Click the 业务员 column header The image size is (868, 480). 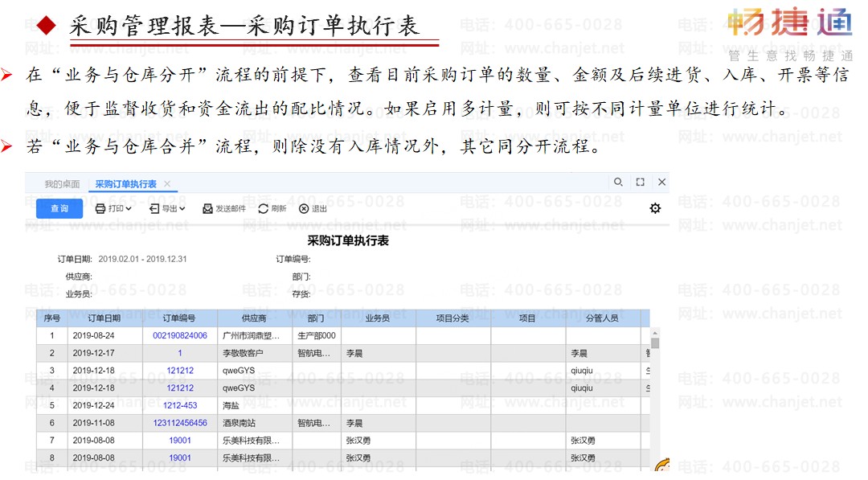click(378, 318)
